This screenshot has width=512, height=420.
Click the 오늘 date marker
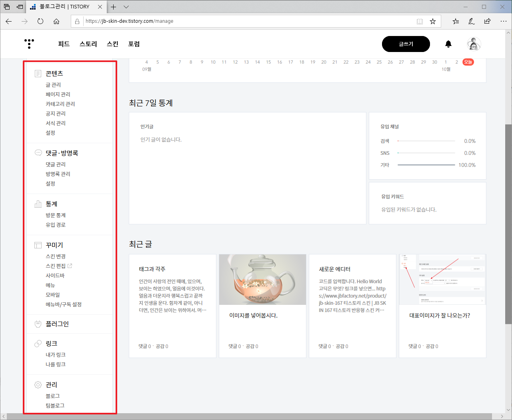coord(468,62)
